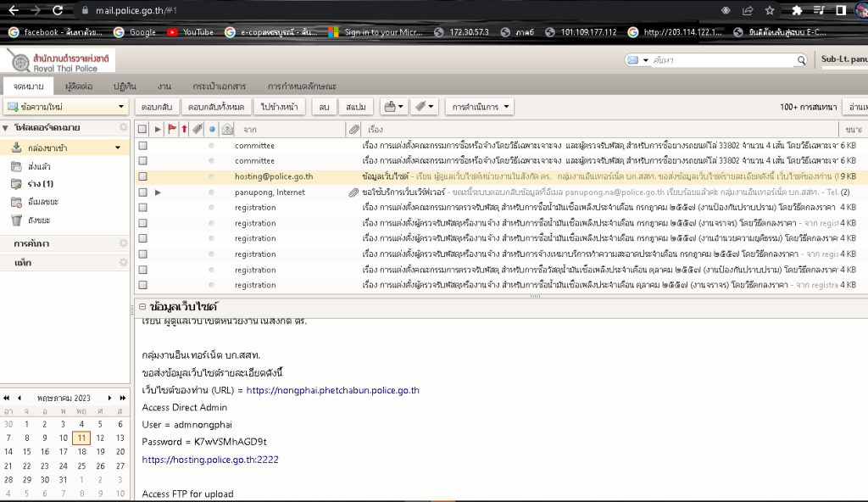Viewport: 868px width, 502px height.
Task: Switch to the Calendar (ปฏิทิน) tab
Action: (x=125, y=86)
